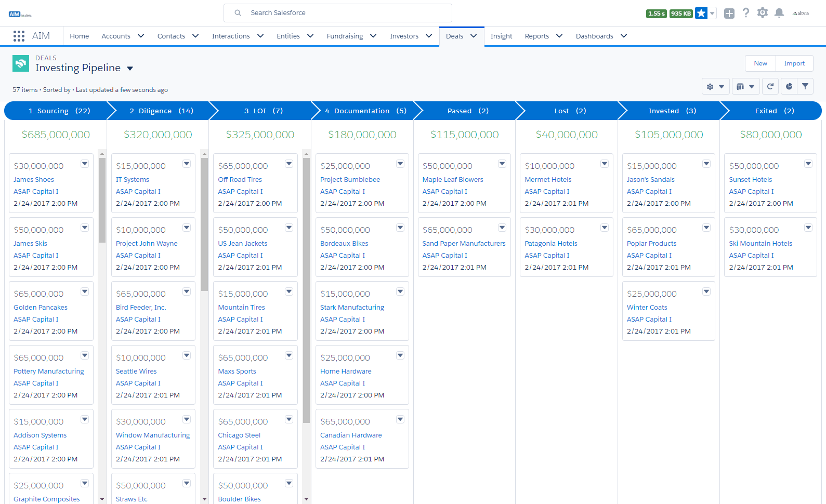Open the James Skis deal link

click(x=30, y=243)
